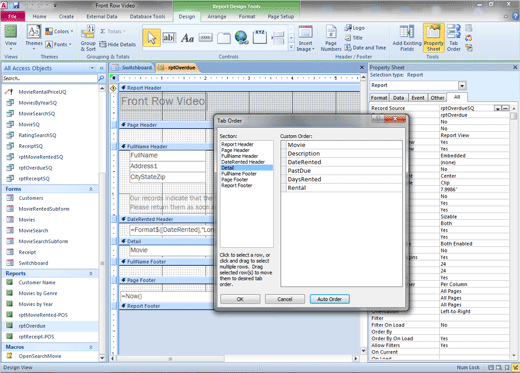This screenshot has width=520, height=373.
Task: Insert Date and Time
Action: point(365,48)
